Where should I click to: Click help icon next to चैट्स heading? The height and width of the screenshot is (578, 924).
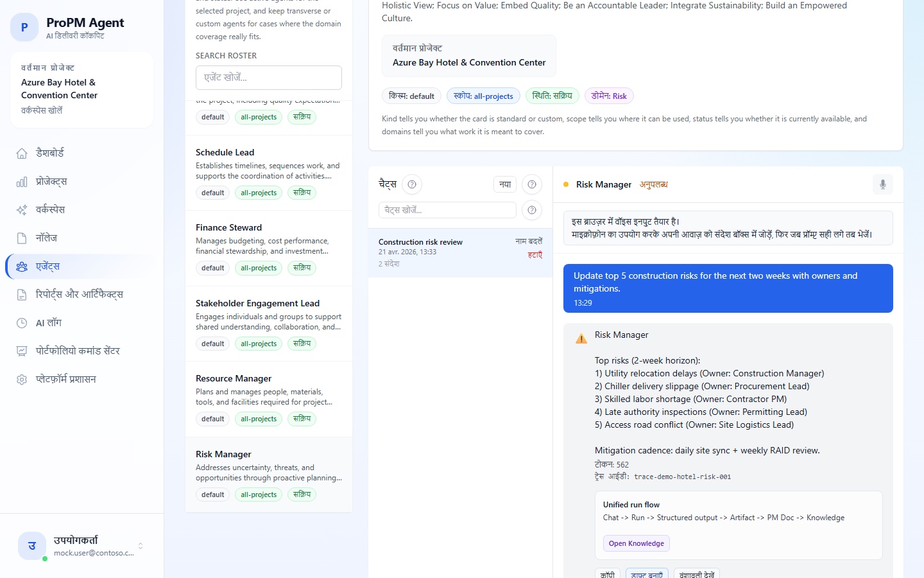click(412, 184)
